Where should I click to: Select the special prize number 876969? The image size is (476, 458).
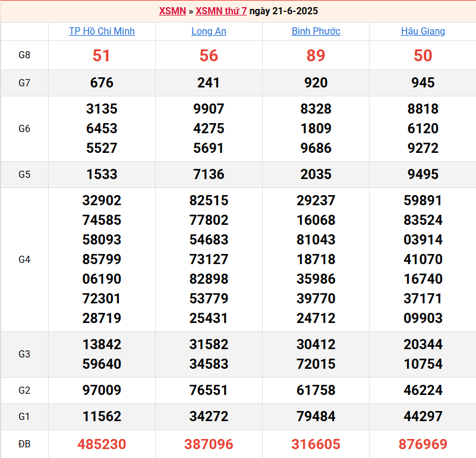[423, 444]
